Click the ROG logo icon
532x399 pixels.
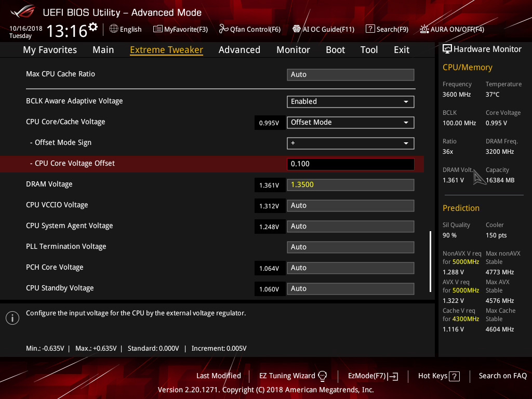pyautogui.click(x=23, y=12)
